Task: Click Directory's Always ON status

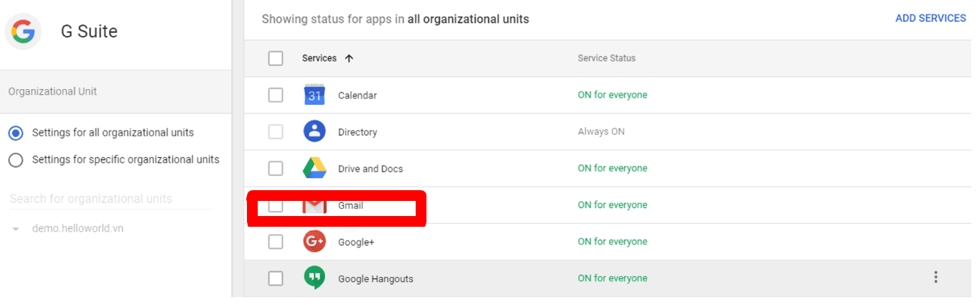Action: point(602,131)
